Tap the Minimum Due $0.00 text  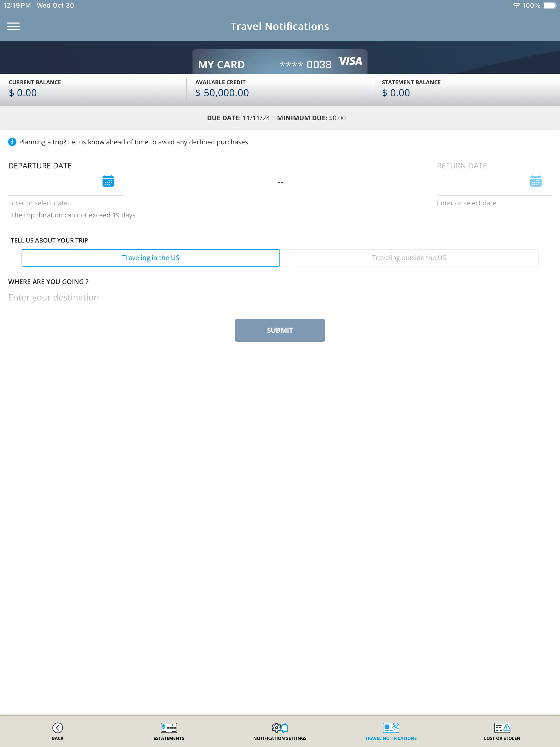coord(311,118)
